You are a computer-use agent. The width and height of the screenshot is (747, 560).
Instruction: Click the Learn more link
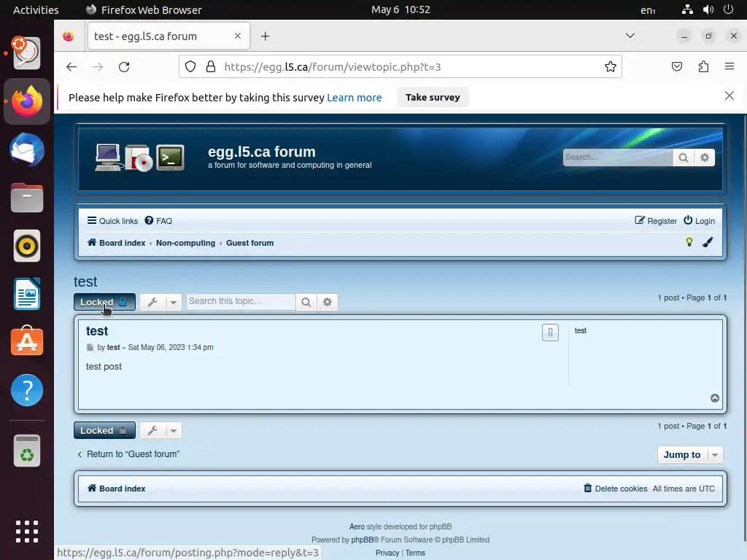pyautogui.click(x=354, y=98)
